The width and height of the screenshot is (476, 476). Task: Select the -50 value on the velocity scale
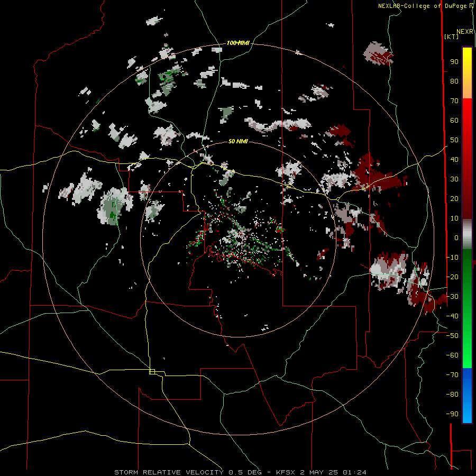coord(452,335)
